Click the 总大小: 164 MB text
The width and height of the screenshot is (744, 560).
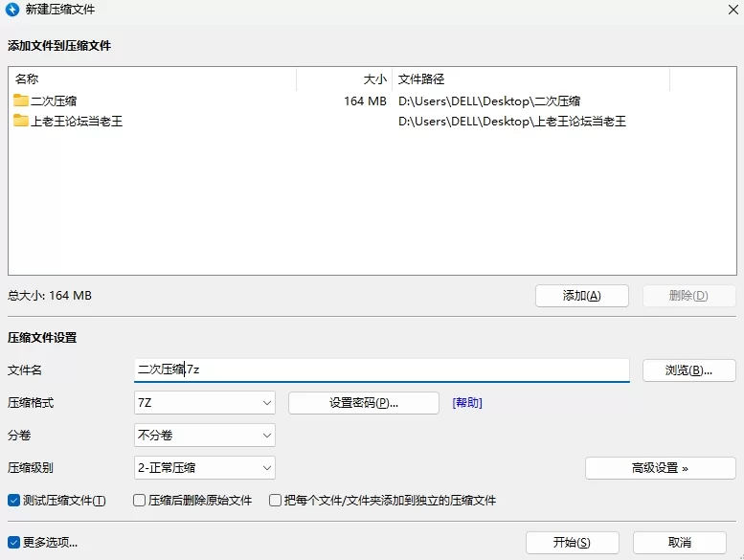[x=50, y=296]
